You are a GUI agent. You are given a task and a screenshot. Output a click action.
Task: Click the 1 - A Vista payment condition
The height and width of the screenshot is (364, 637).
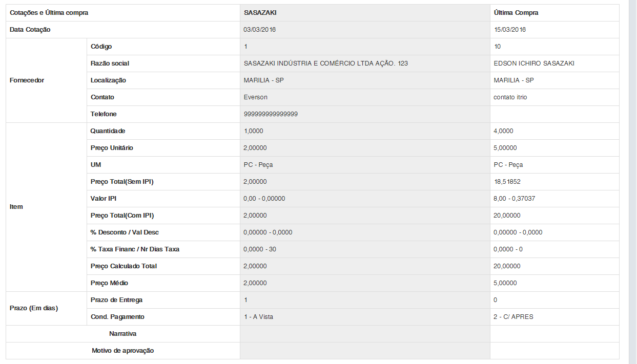[259, 317]
